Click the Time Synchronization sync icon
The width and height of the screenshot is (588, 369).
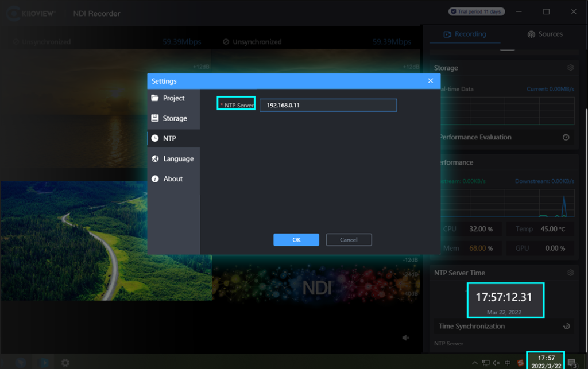click(566, 326)
